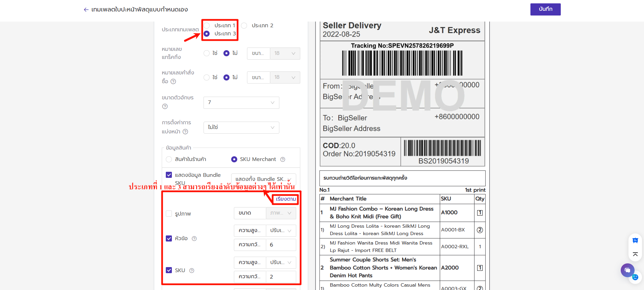
Task: Click J&T Express carrier name in preview
Action: [454, 30]
